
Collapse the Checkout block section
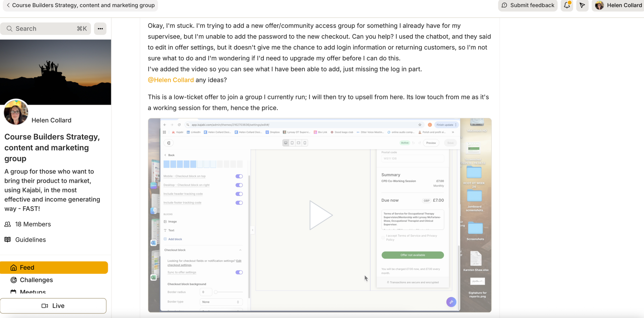pos(240,250)
